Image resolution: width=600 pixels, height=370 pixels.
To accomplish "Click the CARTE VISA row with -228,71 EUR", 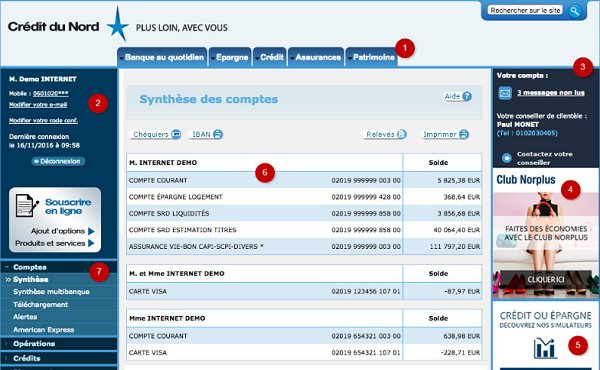I will (x=304, y=352).
